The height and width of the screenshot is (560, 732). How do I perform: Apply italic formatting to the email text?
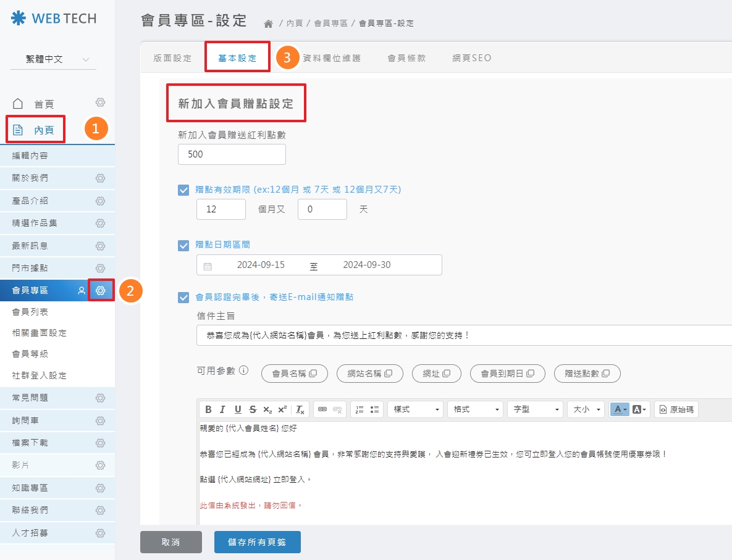(222, 409)
